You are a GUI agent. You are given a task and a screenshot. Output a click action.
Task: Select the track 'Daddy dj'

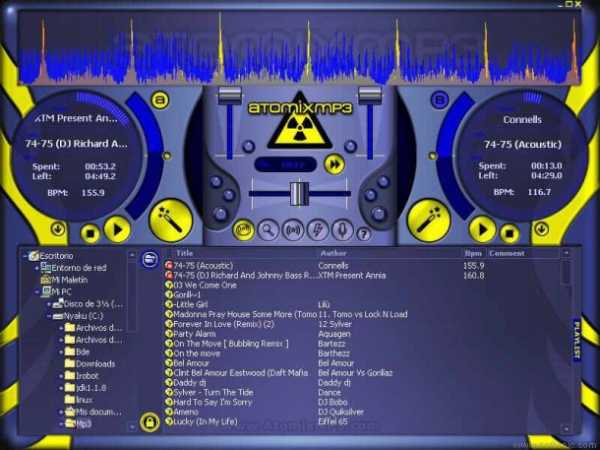(190, 383)
